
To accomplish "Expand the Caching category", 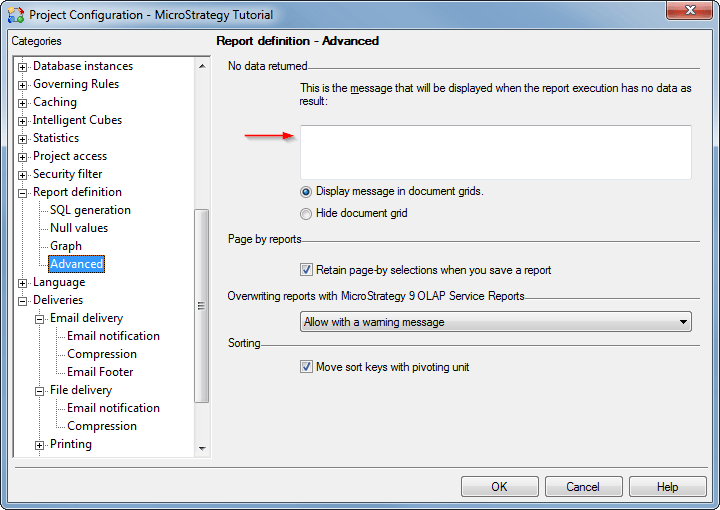I will [x=22, y=103].
